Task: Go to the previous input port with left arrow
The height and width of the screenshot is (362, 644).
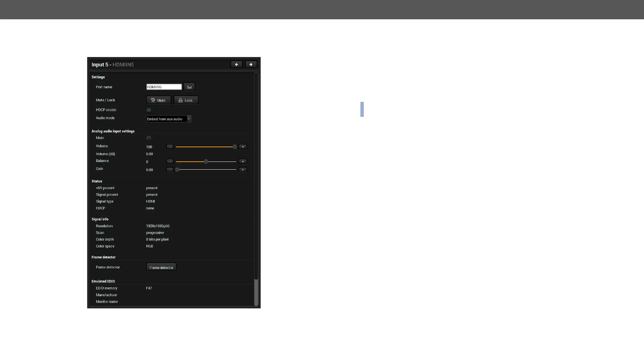Action: click(x=236, y=65)
